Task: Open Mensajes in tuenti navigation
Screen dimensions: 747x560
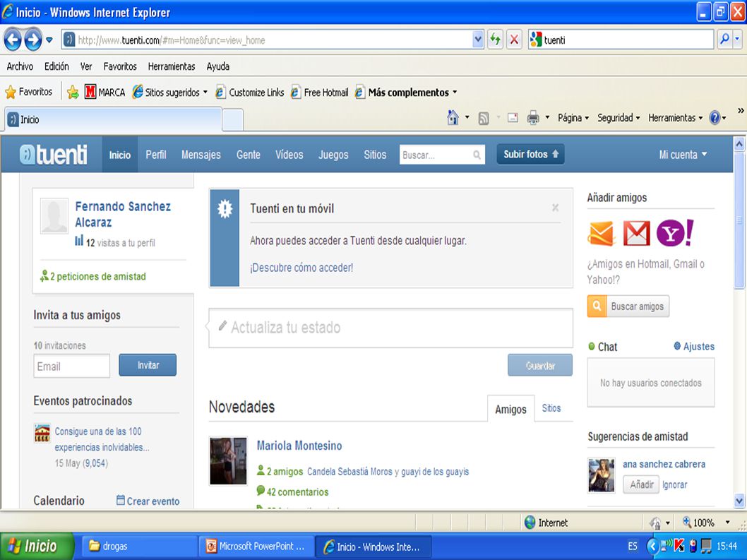Action: [201, 155]
